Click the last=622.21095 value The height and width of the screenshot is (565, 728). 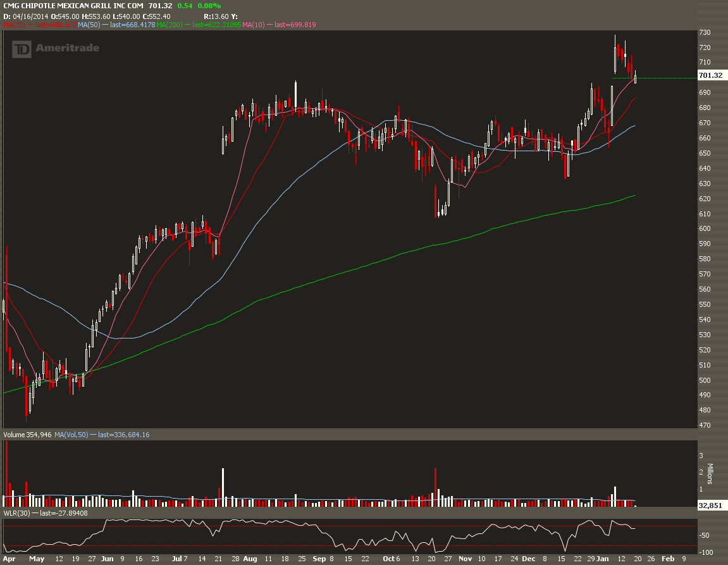(x=216, y=25)
